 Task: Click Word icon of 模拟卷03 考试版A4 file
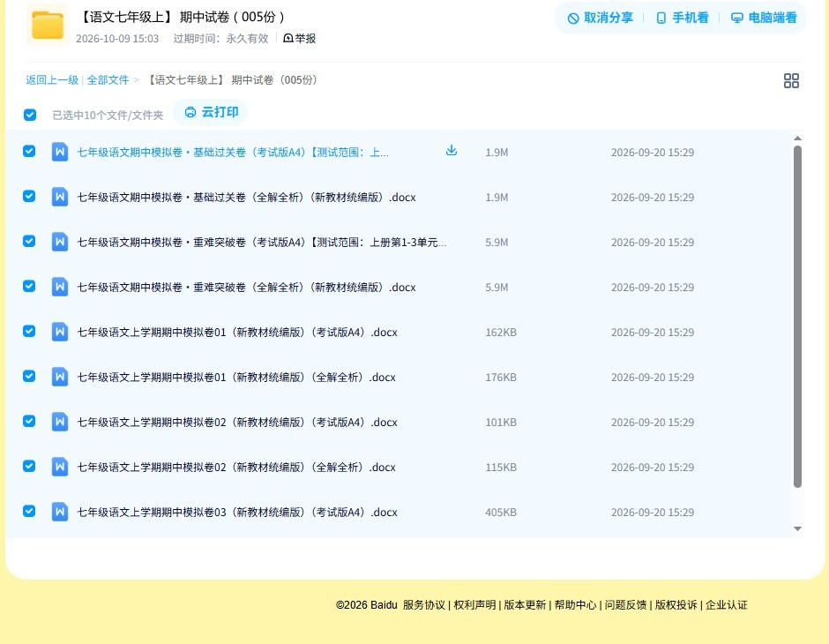(x=60, y=512)
